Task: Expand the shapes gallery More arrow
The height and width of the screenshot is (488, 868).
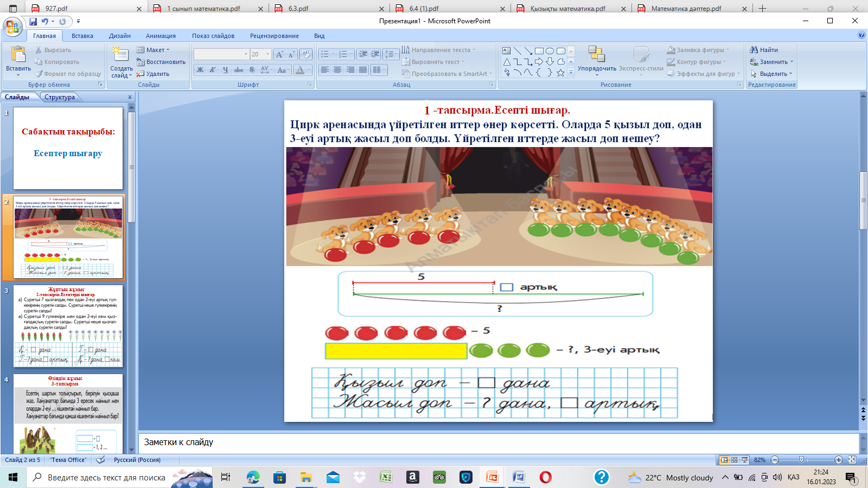Action: coord(571,73)
